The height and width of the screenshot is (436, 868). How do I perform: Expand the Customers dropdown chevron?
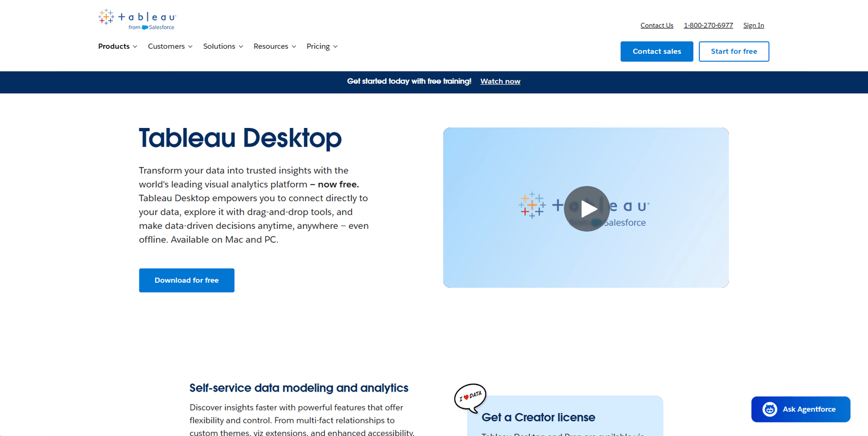coord(190,47)
